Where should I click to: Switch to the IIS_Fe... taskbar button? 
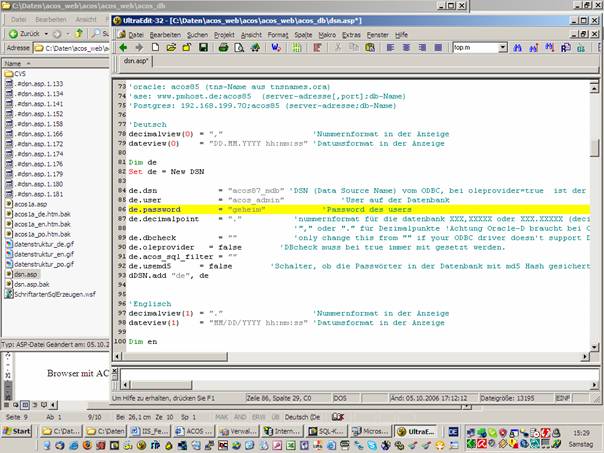click(x=149, y=431)
